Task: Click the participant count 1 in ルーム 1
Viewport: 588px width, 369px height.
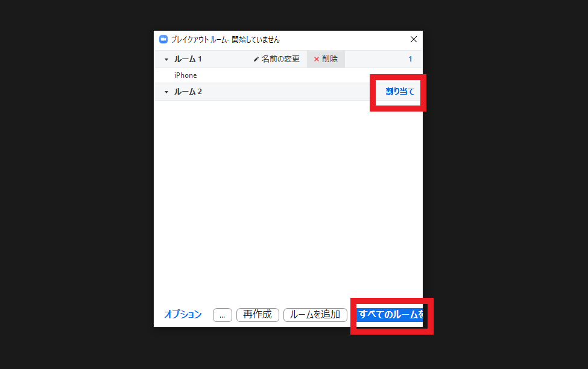Action: pos(410,59)
